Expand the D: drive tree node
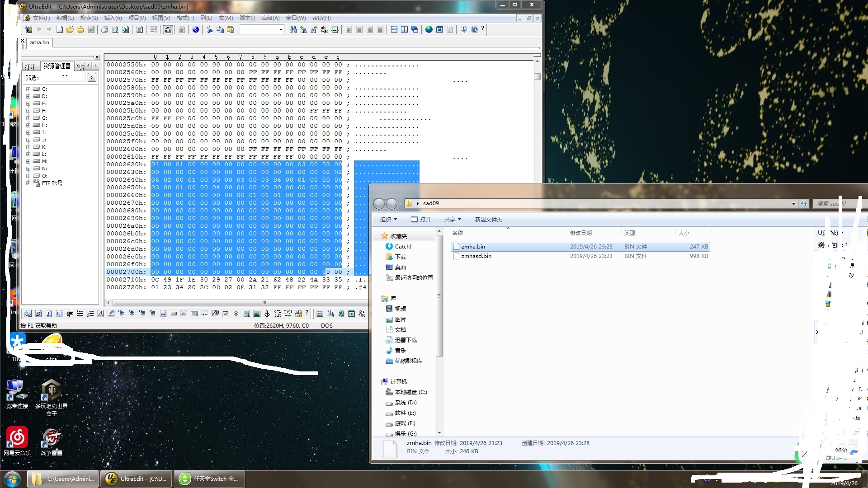868x488 pixels. (x=28, y=96)
